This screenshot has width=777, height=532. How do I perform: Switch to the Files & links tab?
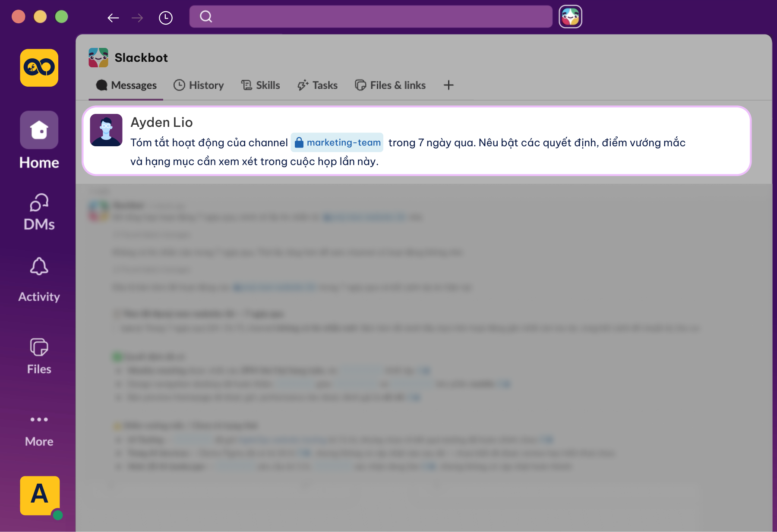click(x=390, y=85)
